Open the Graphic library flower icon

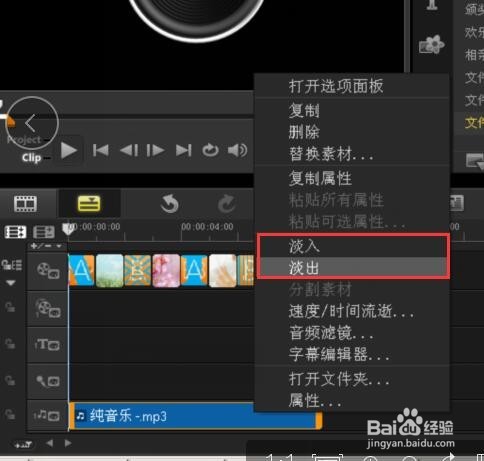(431, 45)
